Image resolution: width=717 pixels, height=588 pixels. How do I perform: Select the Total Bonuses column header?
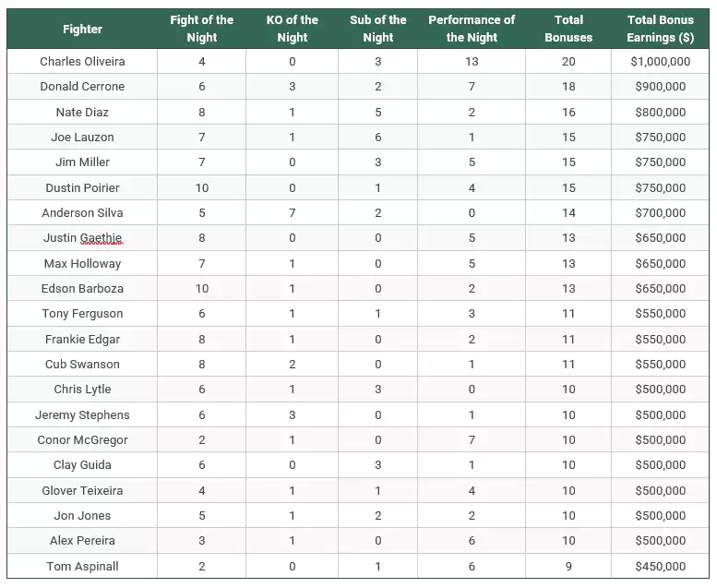[568, 29]
